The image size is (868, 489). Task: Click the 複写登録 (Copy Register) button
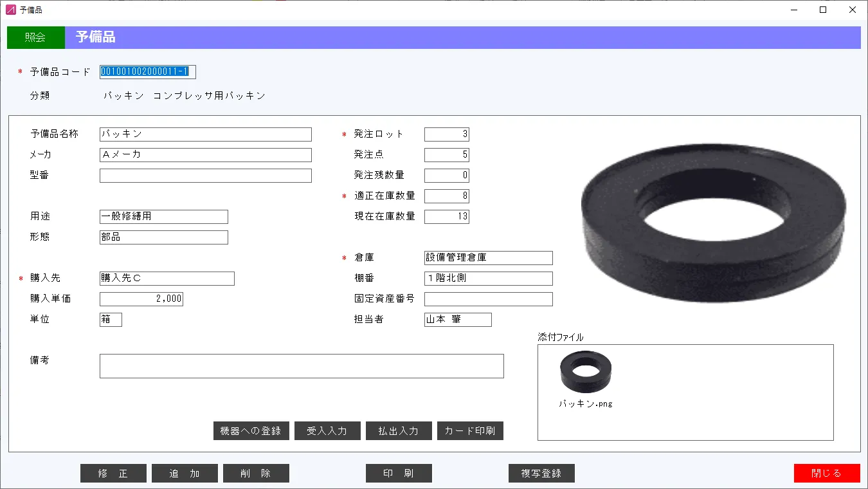[541, 473]
